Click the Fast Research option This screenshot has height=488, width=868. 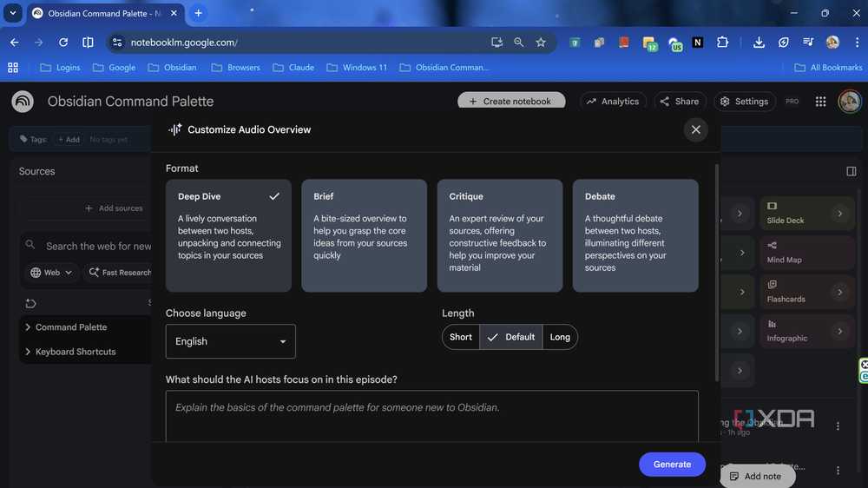coord(120,273)
